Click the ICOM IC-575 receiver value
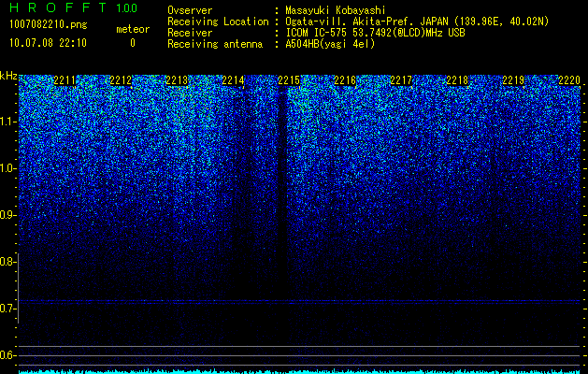The width and height of the screenshot is (588, 374). pos(375,33)
